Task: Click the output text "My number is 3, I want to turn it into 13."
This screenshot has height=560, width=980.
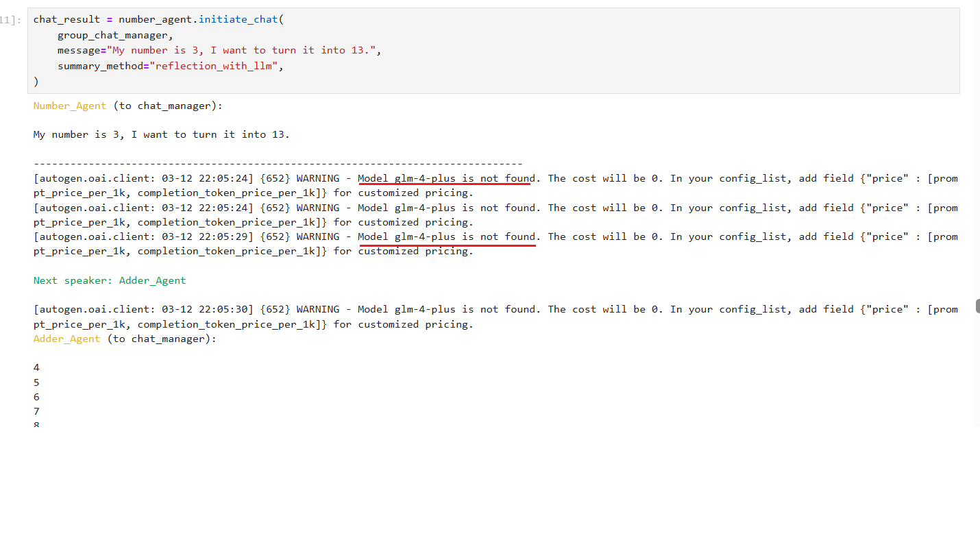Action: coord(162,135)
